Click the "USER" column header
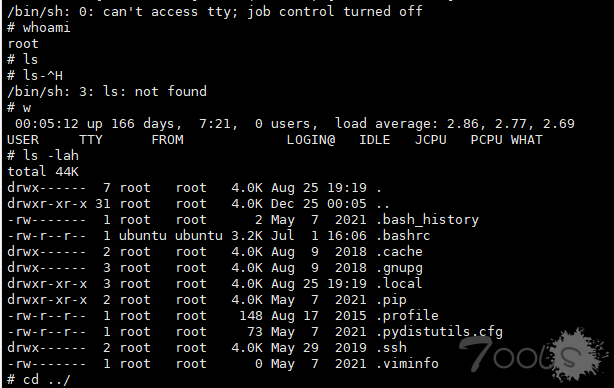 point(23,140)
